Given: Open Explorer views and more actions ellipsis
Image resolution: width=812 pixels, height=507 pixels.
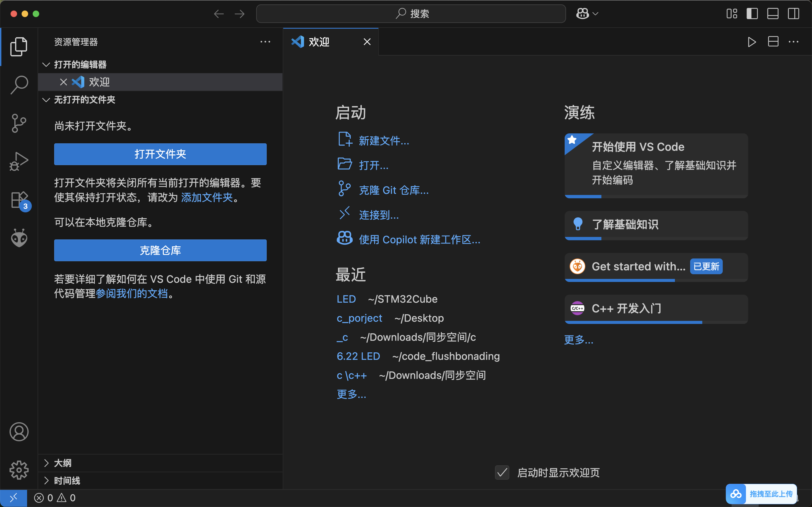Looking at the screenshot, I should (x=265, y=42).
